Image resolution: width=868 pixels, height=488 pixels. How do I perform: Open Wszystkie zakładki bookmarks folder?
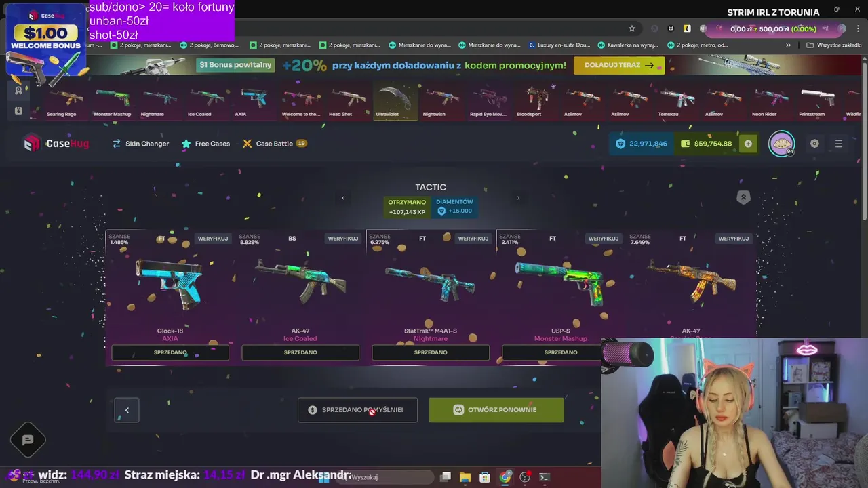point(833,45)
